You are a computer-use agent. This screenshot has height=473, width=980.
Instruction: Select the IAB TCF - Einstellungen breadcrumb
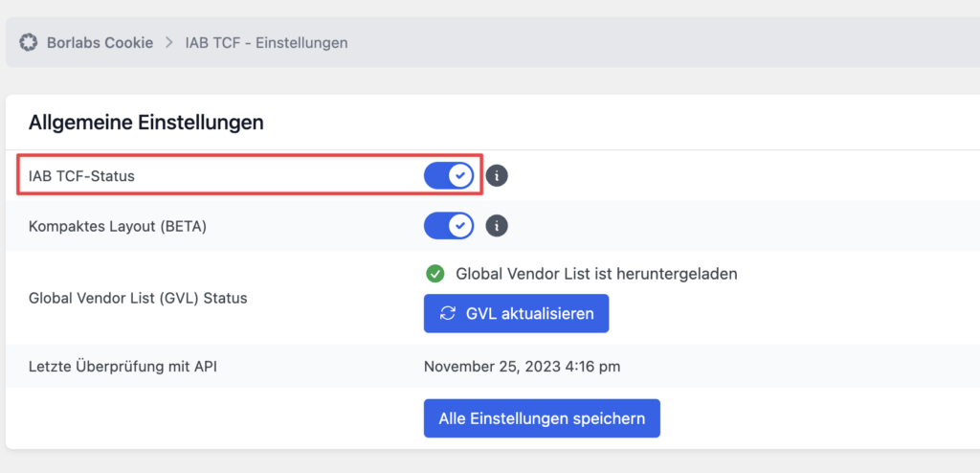pos(266,43)
